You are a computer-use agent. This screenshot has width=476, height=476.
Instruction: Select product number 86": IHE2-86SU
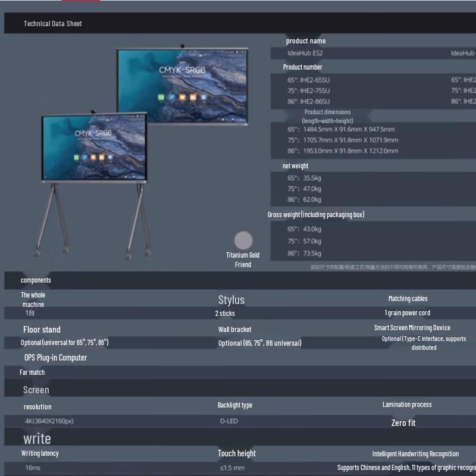(x=308, y=101)
